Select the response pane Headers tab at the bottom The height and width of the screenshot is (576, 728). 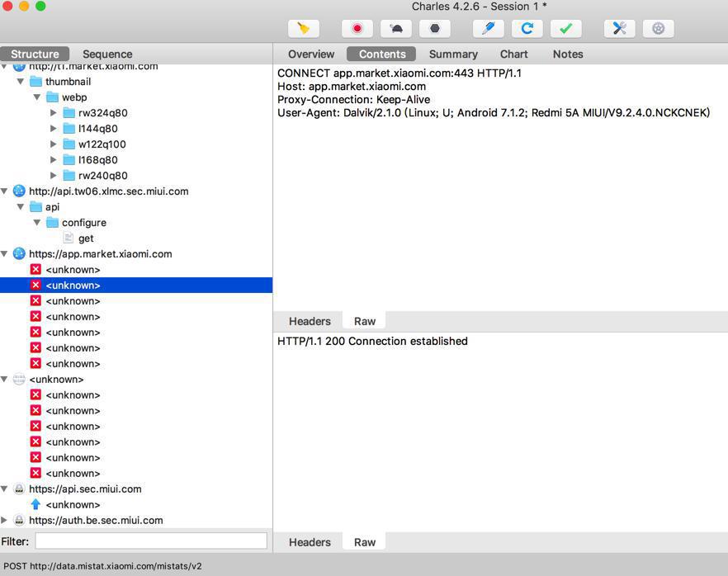point(310,542)
